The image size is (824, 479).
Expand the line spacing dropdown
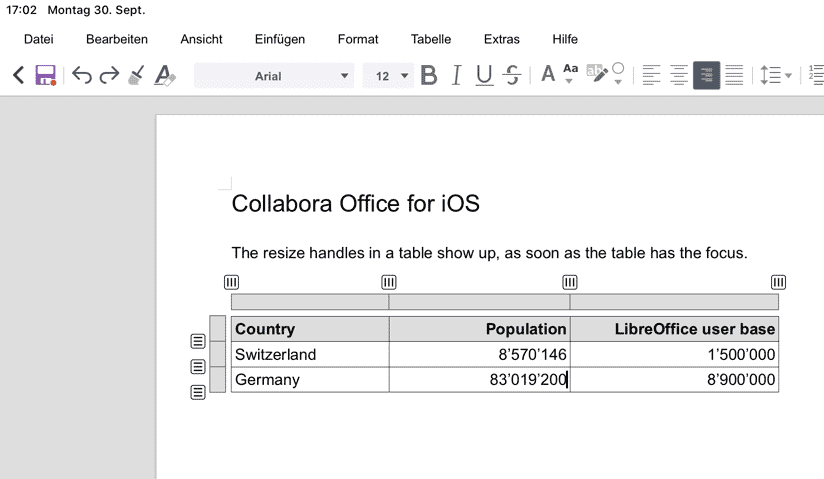pos(788,76)
